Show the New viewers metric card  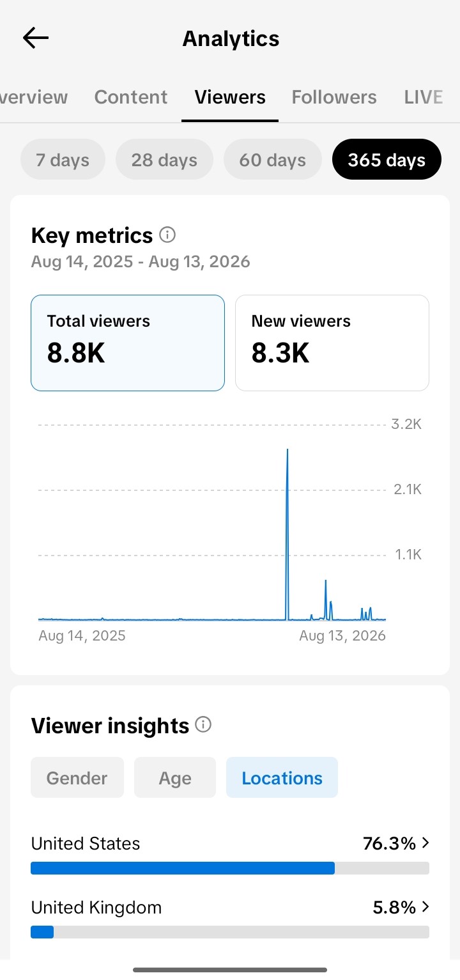pyautogui.click(x=332, y=343)
